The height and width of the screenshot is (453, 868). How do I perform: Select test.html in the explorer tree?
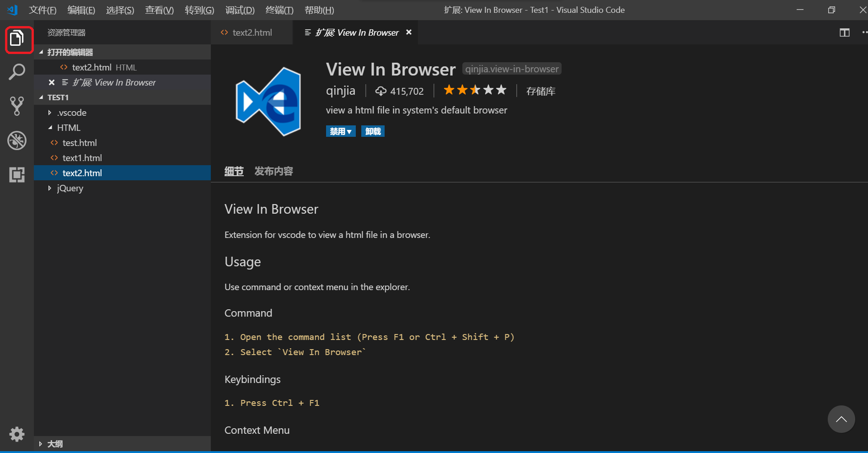pos(80,142)
